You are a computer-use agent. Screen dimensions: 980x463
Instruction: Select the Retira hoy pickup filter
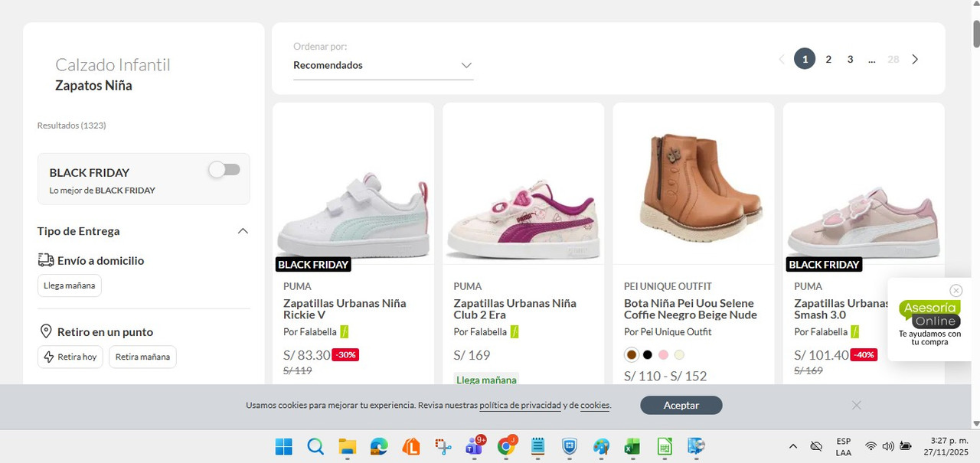pyautogui.click(x=70, y=357)
